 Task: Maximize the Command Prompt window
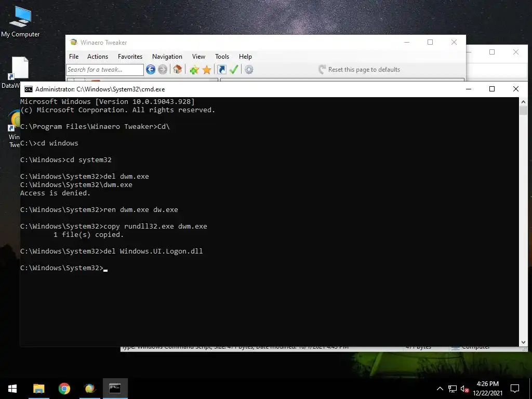(492, 89)
